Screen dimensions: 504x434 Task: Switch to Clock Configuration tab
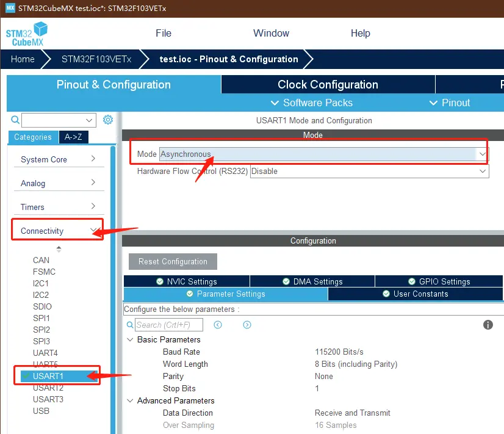[x=328, y=85]
